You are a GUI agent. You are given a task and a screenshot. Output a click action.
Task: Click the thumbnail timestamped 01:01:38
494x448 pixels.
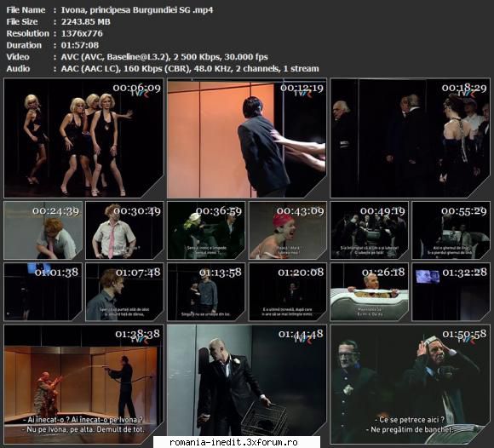43,292
